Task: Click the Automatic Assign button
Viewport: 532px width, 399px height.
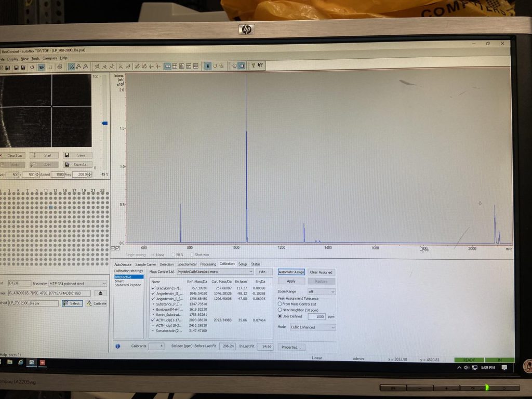Action: click(x=291, y=272)
